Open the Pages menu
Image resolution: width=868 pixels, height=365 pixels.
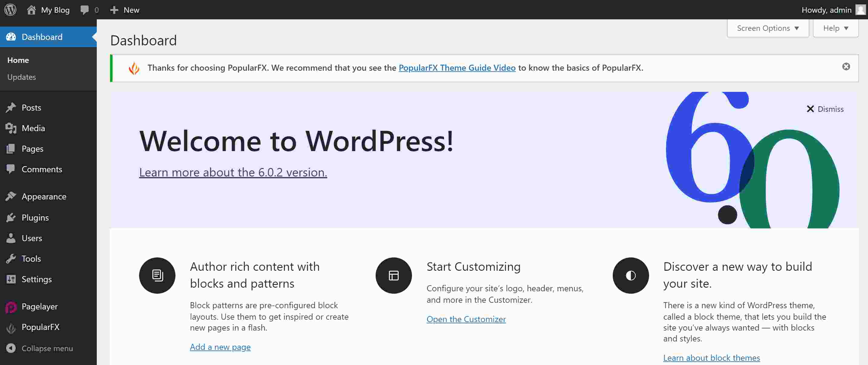(48, 148)
